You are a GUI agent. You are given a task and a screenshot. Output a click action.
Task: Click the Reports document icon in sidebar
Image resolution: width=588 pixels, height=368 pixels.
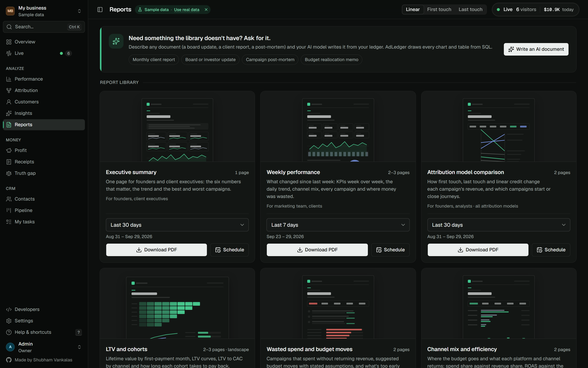coord(9,125)
